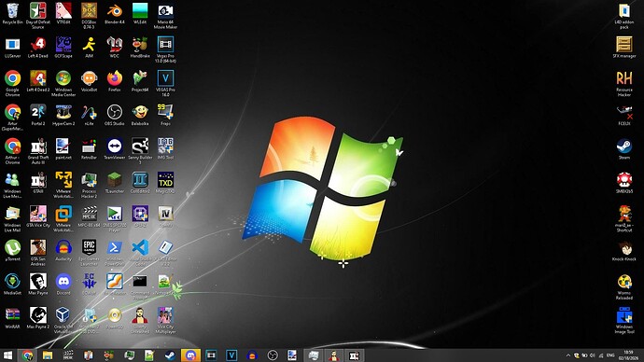Launch Day of Defeat Source shortcut
The image size is (644, 362).
coord(37,16)
